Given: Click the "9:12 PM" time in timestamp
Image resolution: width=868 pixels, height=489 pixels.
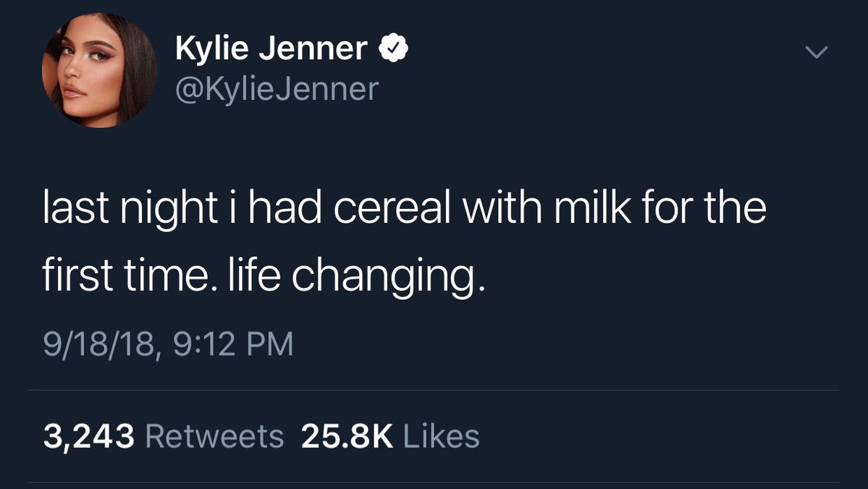Looking at the screenshot, I should coord(233,344).
